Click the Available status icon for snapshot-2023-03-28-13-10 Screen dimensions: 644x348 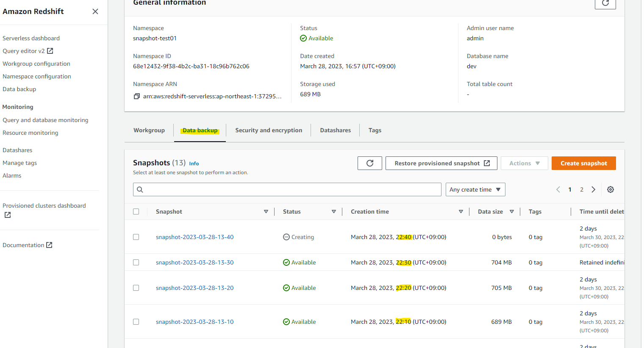[x=286, y=322]
